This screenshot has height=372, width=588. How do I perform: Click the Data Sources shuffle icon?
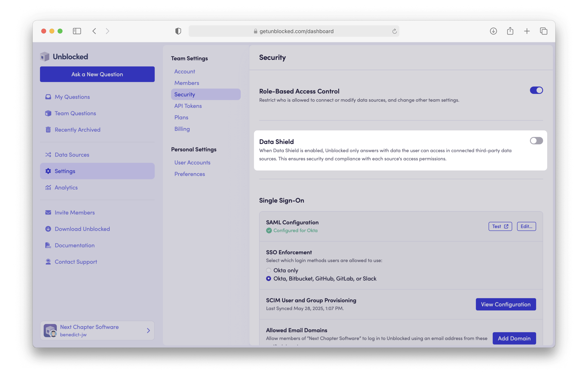coord(48,155)
